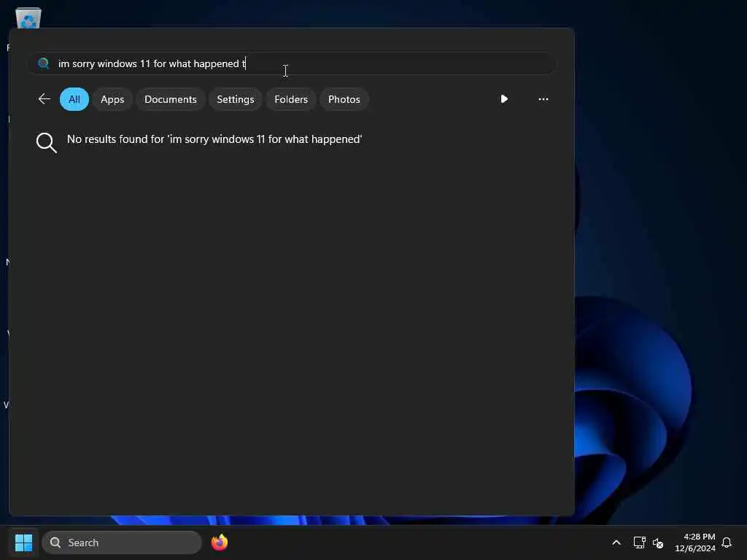The width and height of the screenshot is (747, 560).
Task: Click the 'No results found' message text
Action: (x=214, y=139)
